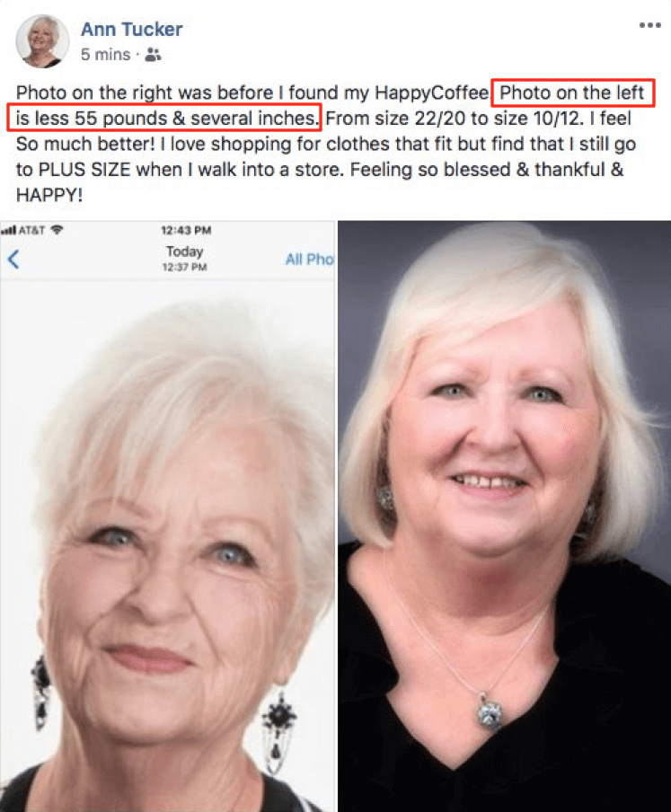
Task: Open the right portrait photo with necklace
Action: point(504,516)
